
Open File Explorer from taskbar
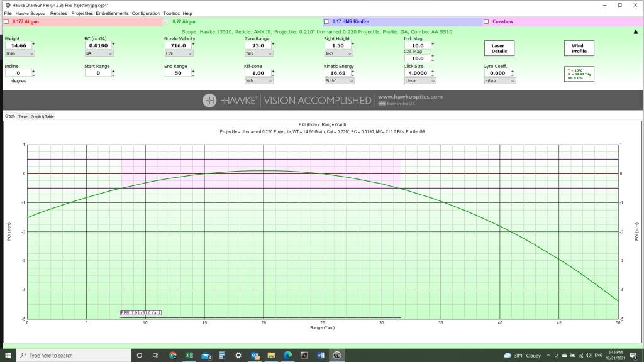click(x=271, y=356)
